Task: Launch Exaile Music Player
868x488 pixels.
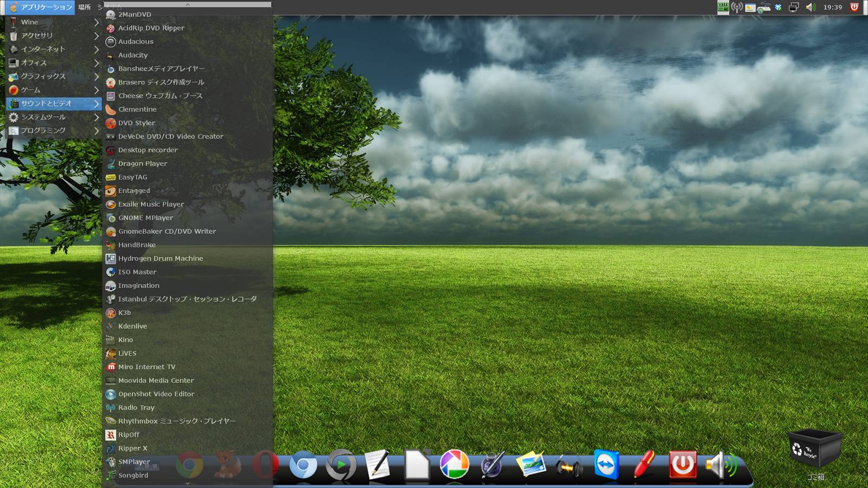Action: tap(188, 204)
